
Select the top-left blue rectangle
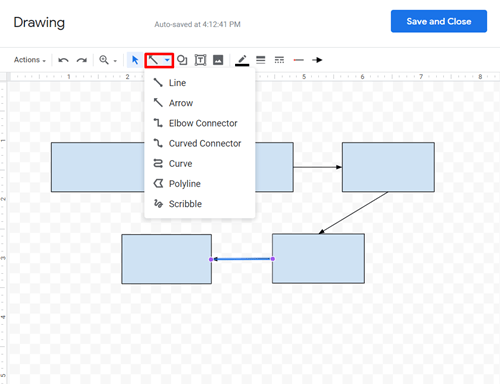click(x=98, y=167)
